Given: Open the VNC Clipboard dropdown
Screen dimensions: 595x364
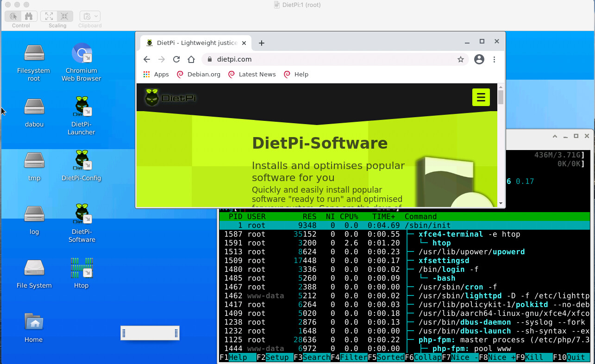Looking at the screenshot, I should (x=90, y=16).
